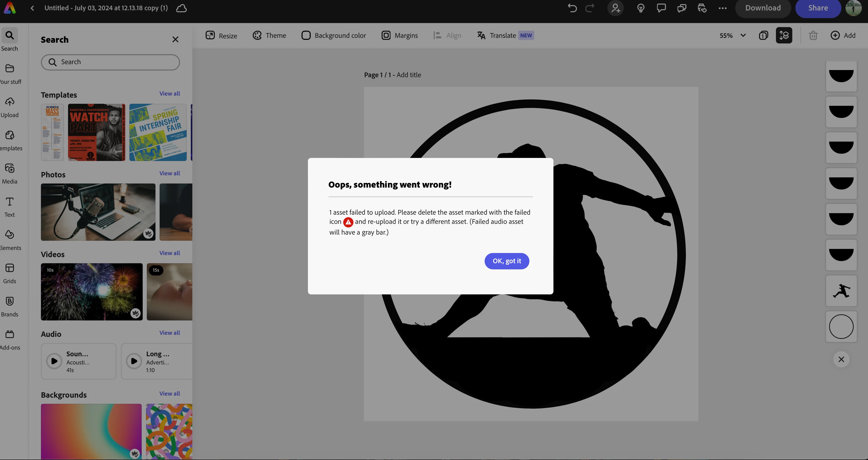Click the OK, got it button

point(506,261)
